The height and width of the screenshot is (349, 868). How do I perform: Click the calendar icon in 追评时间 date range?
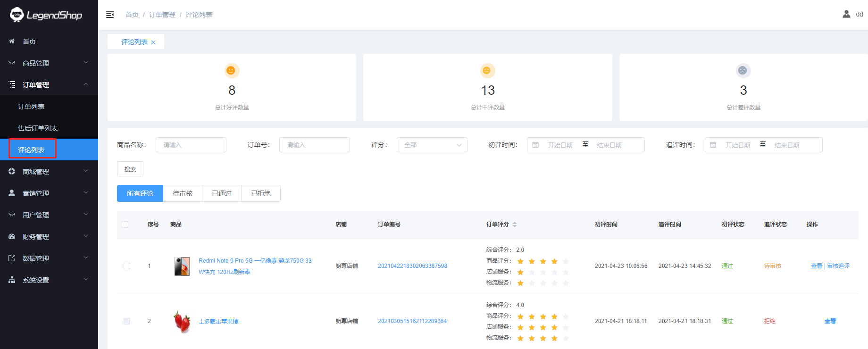[x=713, y=145]
